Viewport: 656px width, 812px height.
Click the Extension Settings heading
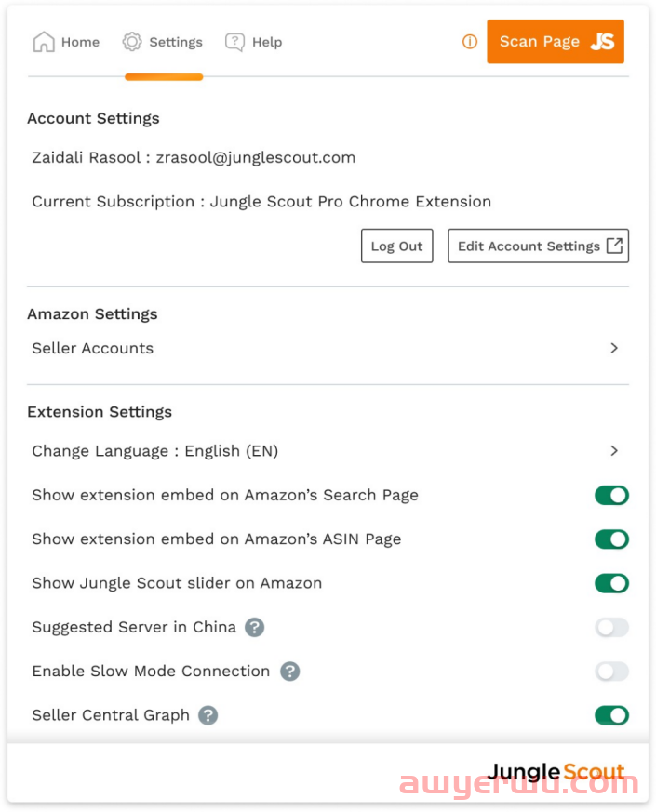[100, 412]
